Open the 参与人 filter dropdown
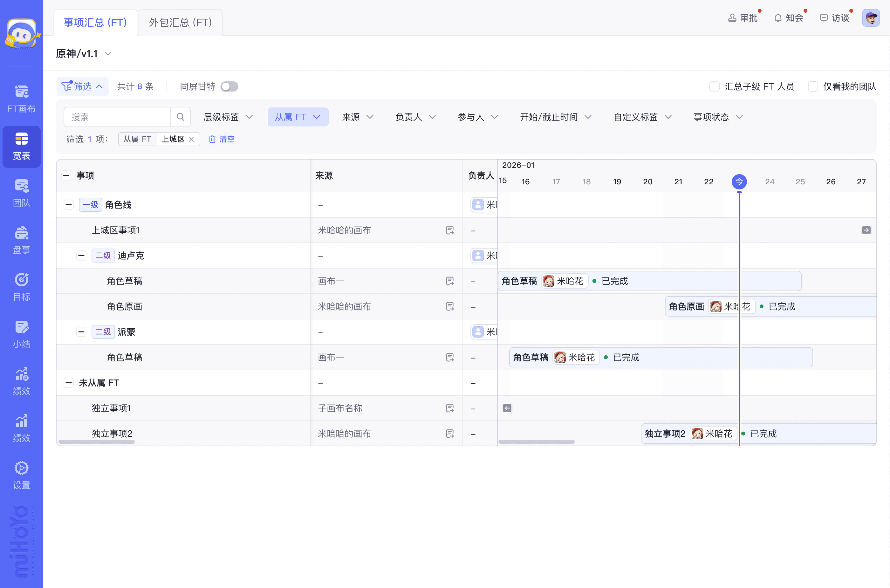This screenshot has width=890, height=588. click(478, 117)
